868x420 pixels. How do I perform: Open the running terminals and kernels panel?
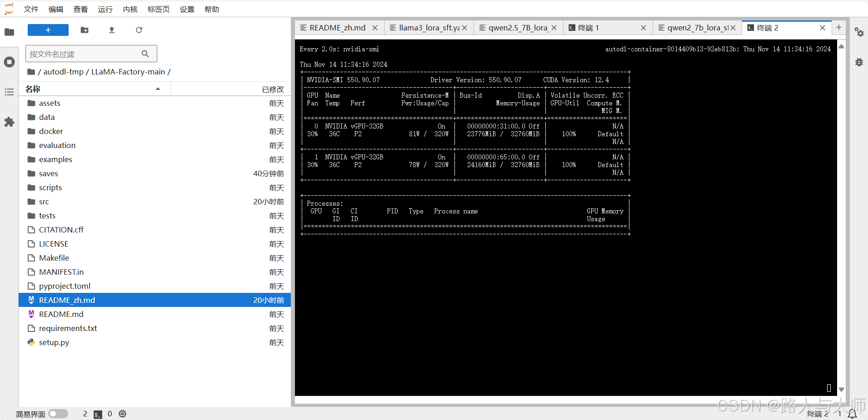9,62
